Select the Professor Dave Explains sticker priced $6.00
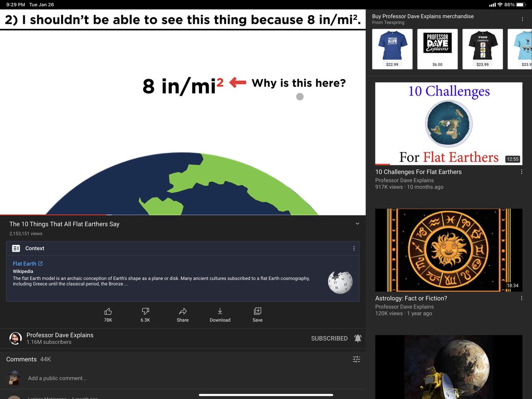532x399 pixels. 438,49
